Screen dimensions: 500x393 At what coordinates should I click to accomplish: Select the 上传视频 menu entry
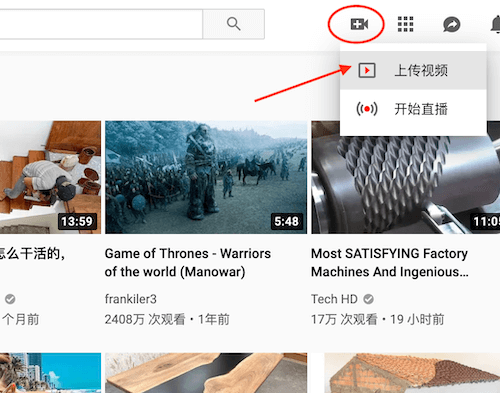click(x=413, y=70)
